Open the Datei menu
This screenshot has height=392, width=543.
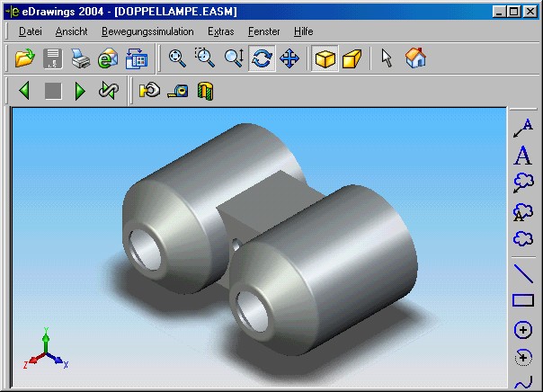point(31,31)
